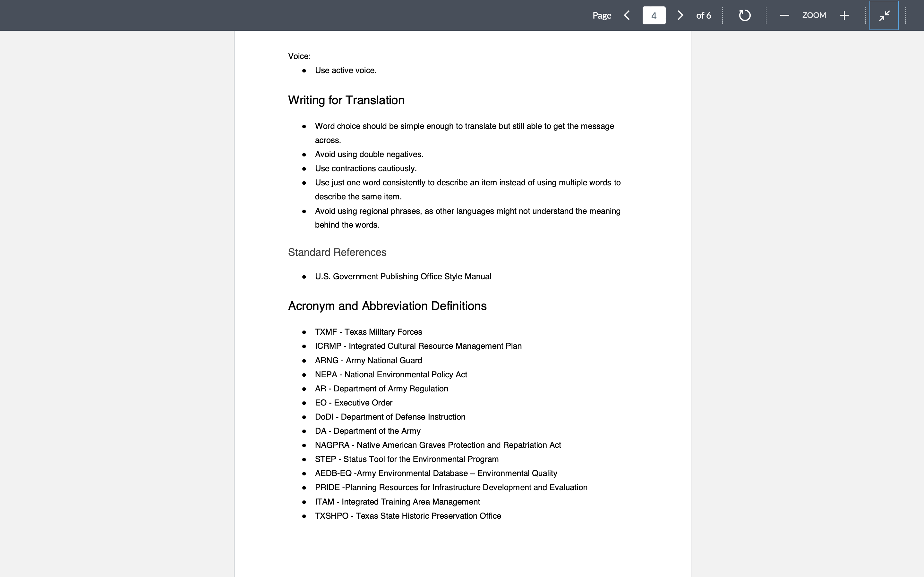Click the 'U.S. Government Publishing Office Style Manual' bullet
924x577 pixels.
point(403,276)
